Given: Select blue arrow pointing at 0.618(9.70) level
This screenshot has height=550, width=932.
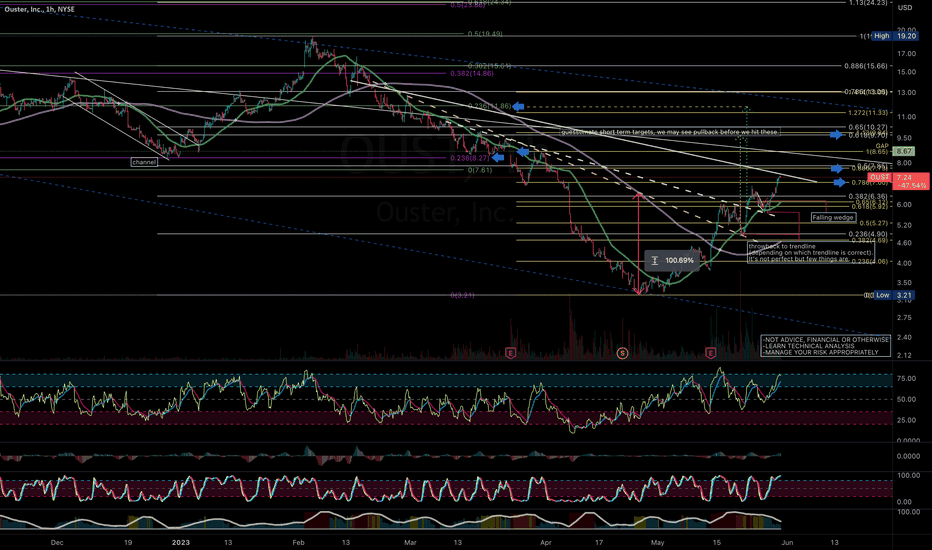Looking at the screenshot, I should (x=836, y=135).
